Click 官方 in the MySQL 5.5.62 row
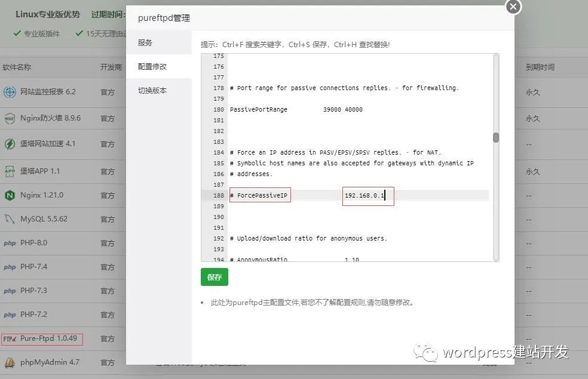The height and width of the screenshot is (379, 588). pos(108,220)
